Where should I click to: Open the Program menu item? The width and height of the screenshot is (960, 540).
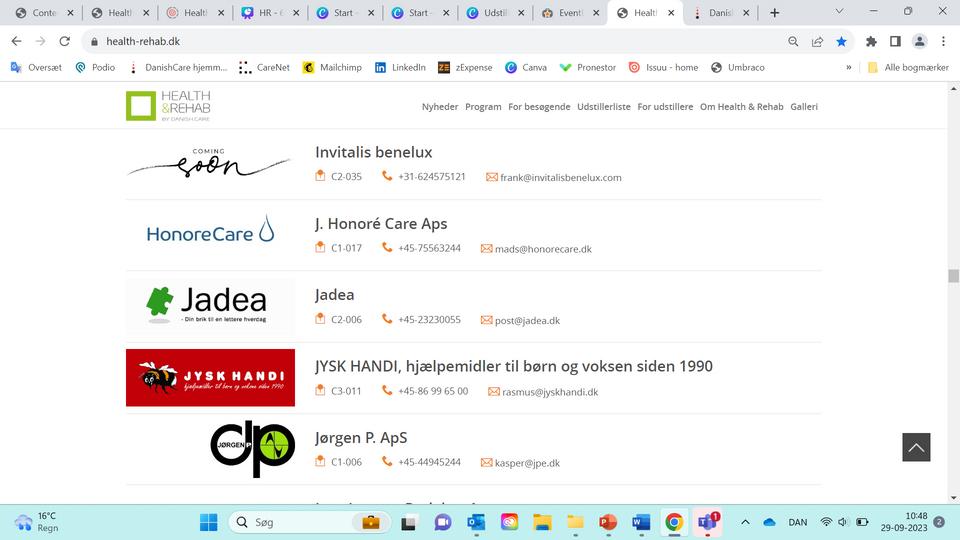(483, 107)
